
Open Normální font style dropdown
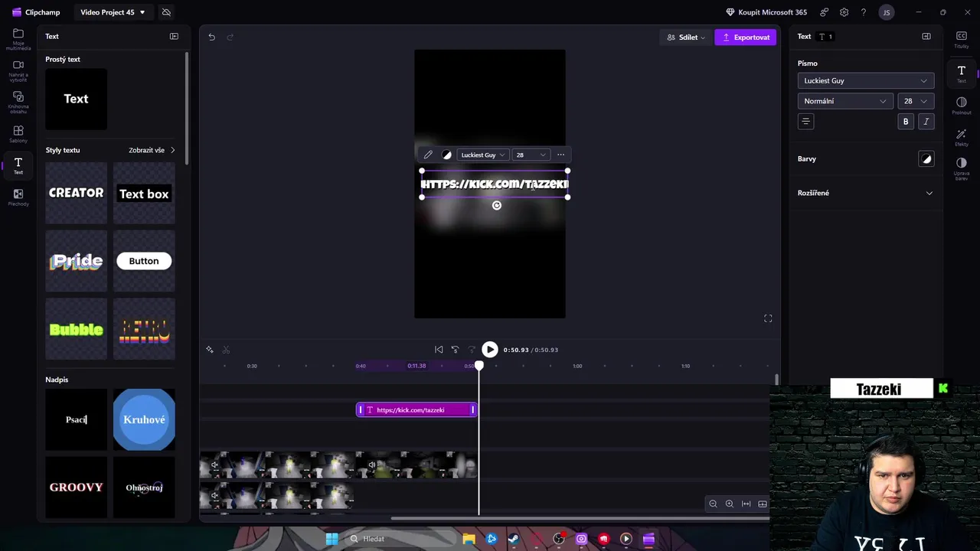click(x=845, y=101)
